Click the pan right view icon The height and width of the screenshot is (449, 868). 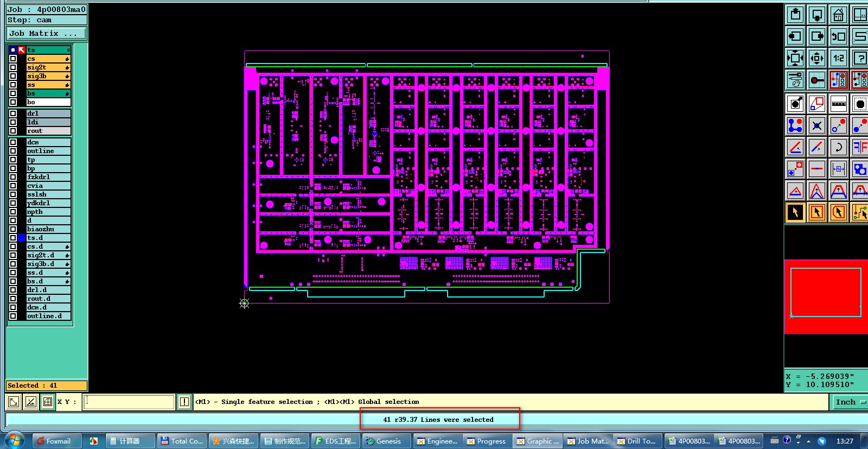click(817, 36)
